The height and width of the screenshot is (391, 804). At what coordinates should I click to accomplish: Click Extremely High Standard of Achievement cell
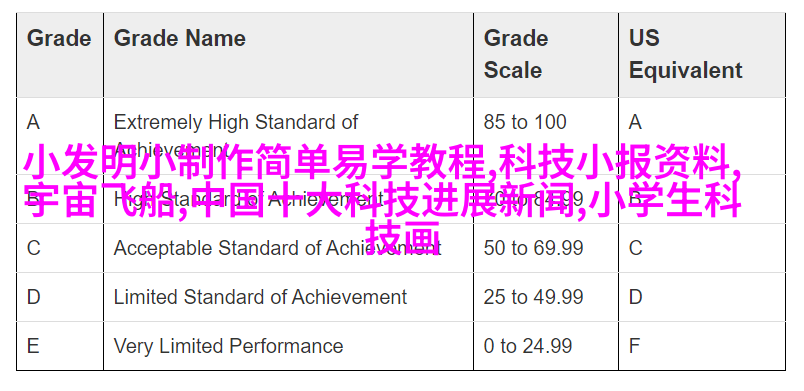288,136
